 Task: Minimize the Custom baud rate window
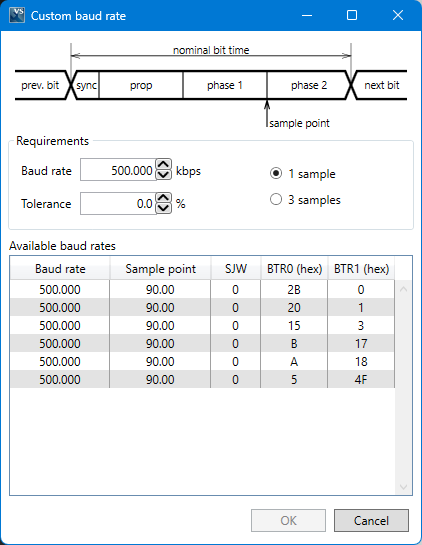pos(307,15)
